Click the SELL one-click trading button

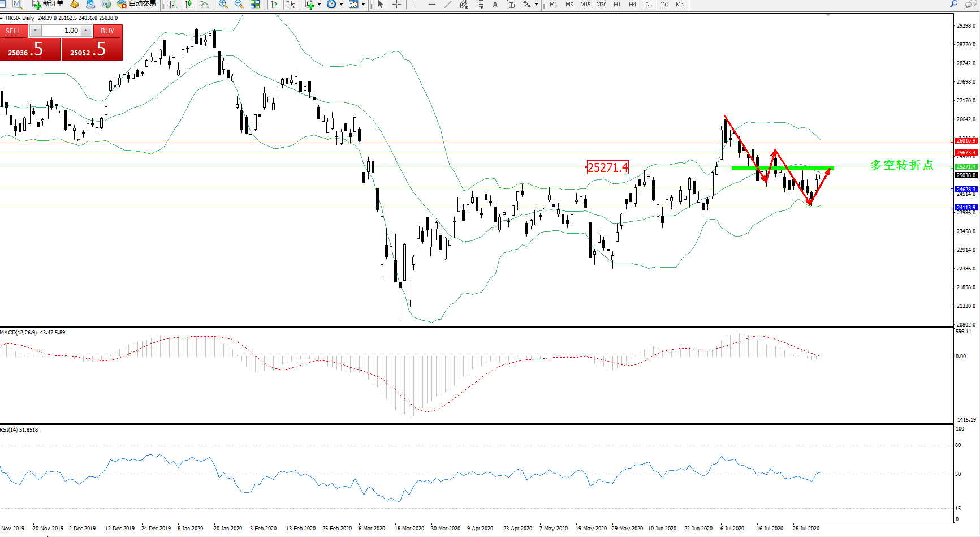(14, 31)
